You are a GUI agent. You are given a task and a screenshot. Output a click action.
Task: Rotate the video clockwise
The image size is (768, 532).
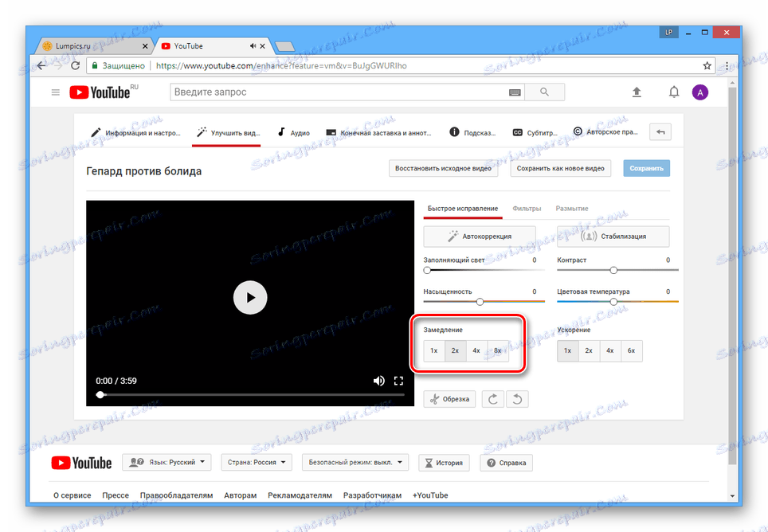492,398
